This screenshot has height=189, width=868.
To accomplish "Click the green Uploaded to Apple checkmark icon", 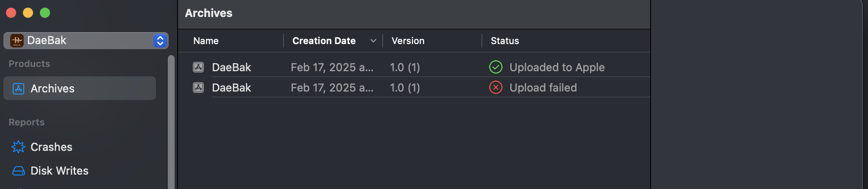I will (496, 67).
